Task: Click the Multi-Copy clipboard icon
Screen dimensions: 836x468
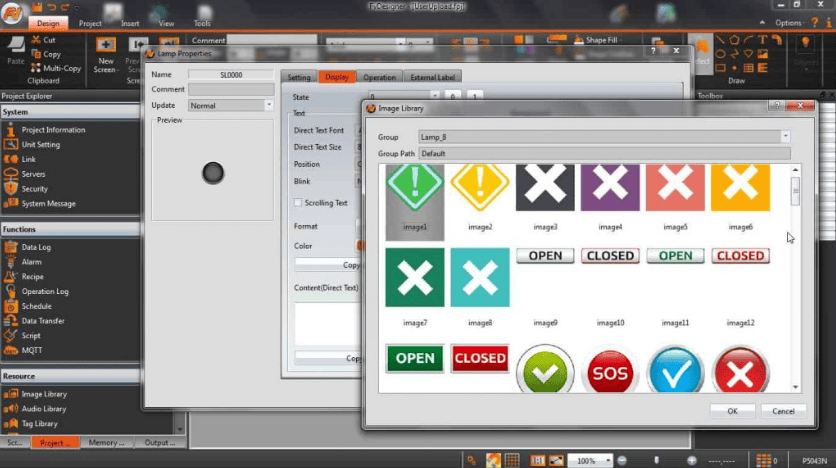Action: [x=36, y=68]
